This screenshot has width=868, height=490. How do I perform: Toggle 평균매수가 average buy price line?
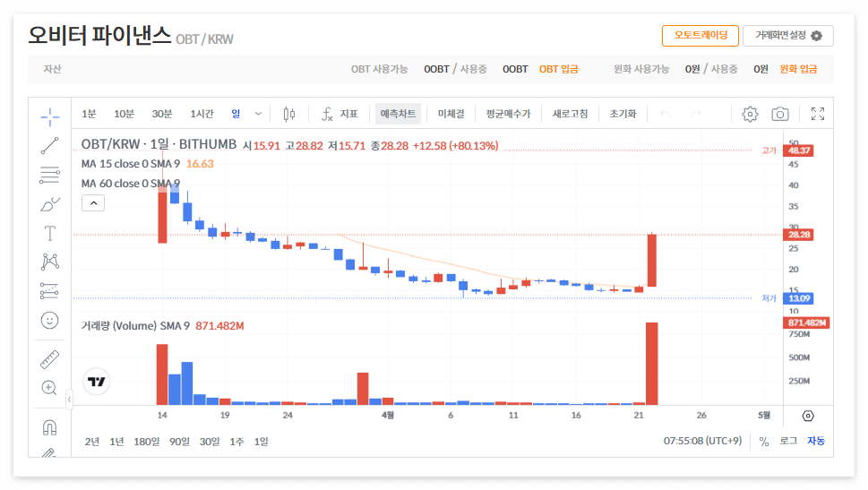pyautogui.click(x=508, y=114)
